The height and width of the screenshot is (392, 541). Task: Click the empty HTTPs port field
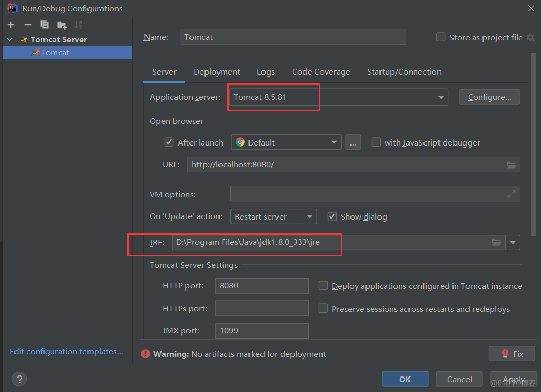tap(262, 309)
